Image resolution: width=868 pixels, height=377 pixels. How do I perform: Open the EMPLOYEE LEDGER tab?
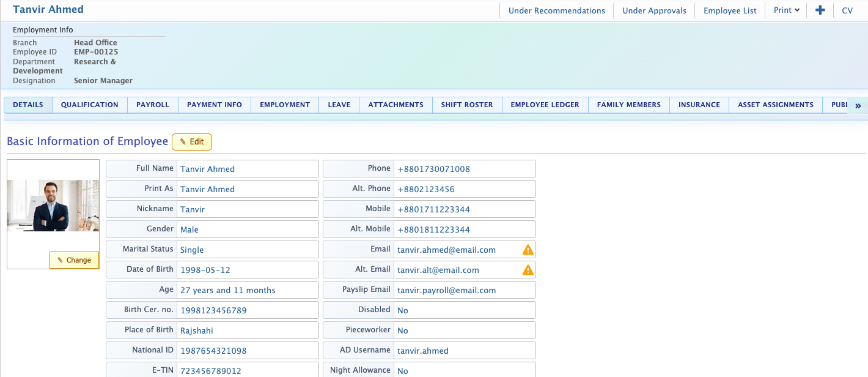point(545,105)
